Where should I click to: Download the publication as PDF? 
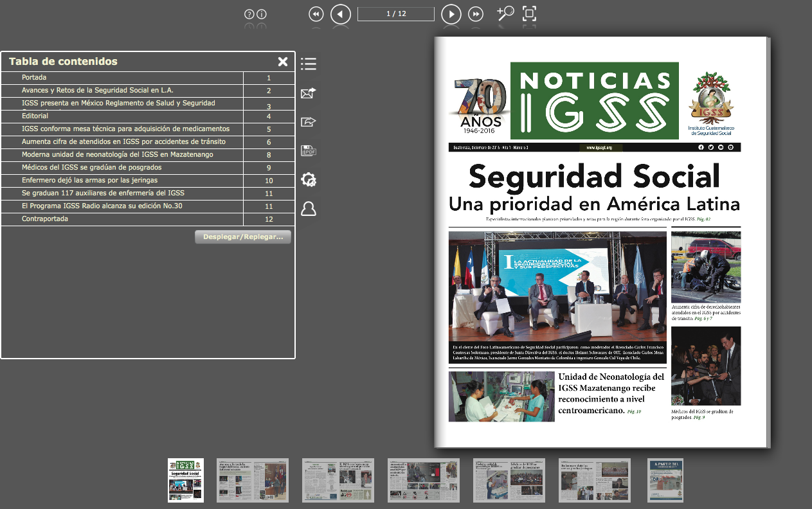coord(309,151)
